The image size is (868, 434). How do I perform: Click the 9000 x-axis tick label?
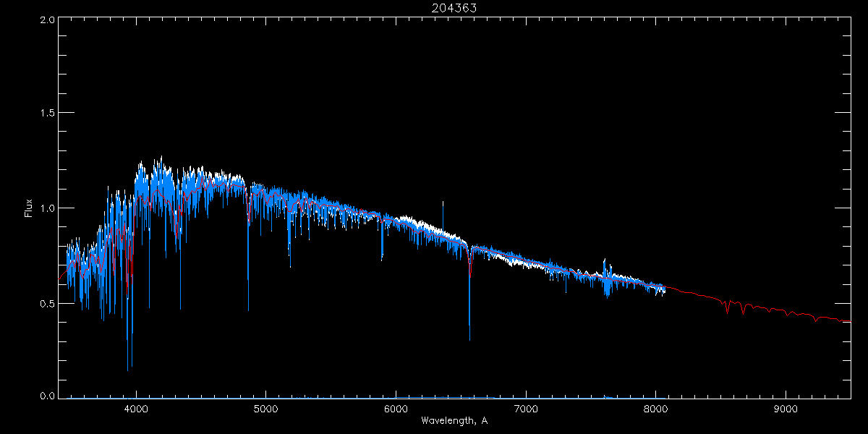[786, 409]
